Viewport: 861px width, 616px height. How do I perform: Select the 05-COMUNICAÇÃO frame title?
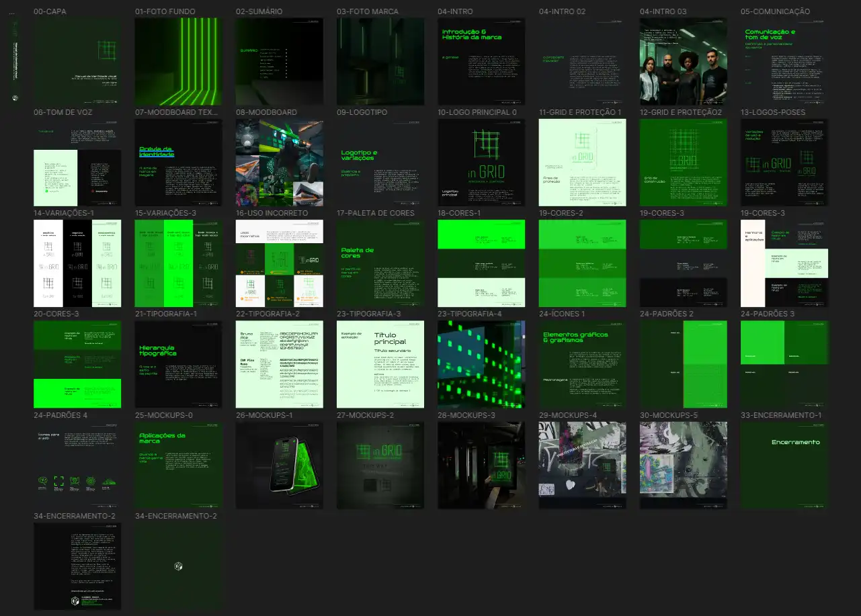tap(775, 11)
